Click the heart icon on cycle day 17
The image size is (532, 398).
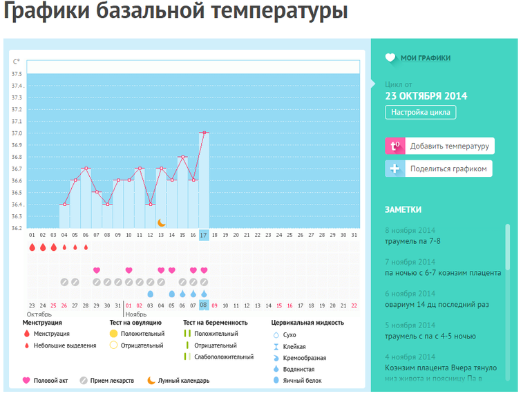pyautogui.click(x=204, y=270)
